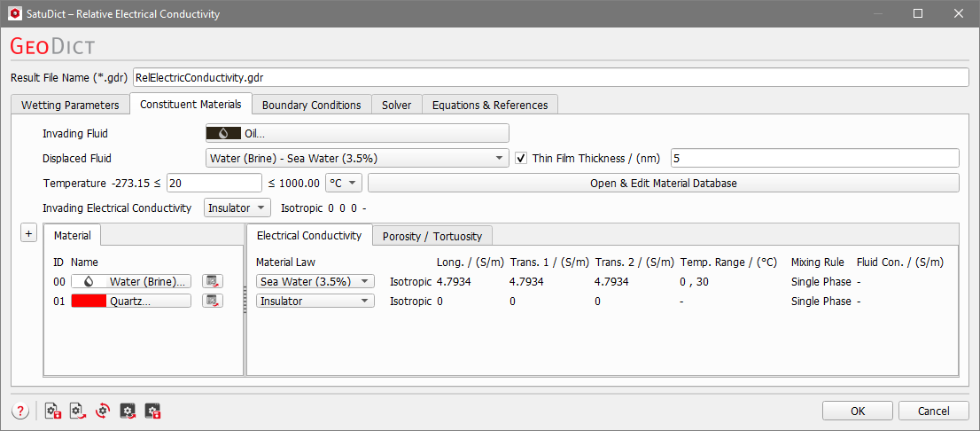Click the Mixing Rule column header

coord(818,262)
